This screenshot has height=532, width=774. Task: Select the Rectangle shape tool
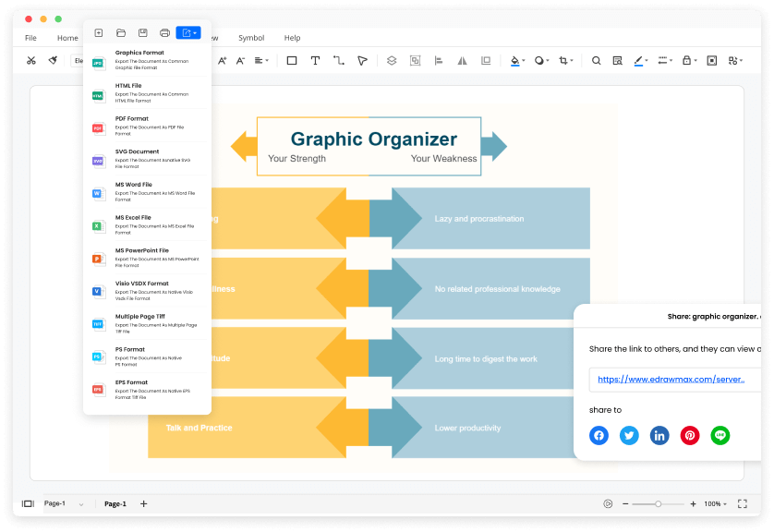pos(290,60)
